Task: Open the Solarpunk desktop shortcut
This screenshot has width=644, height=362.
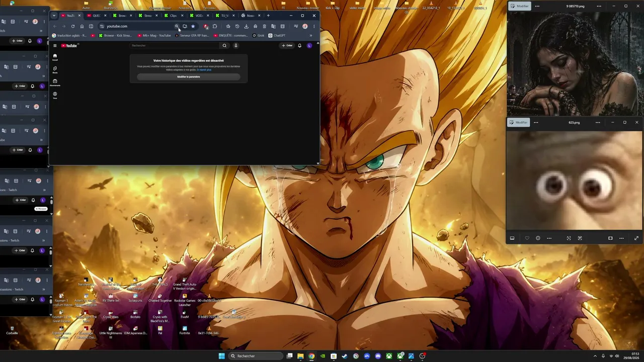Action: click(x=135, y=298)
